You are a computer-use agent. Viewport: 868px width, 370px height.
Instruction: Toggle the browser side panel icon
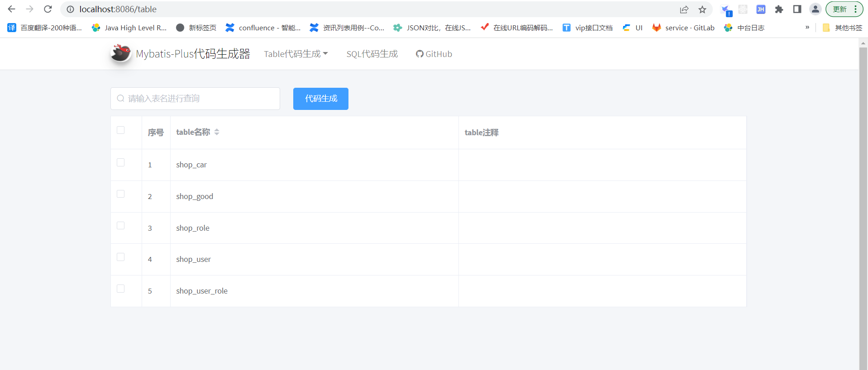coord(797,9)
